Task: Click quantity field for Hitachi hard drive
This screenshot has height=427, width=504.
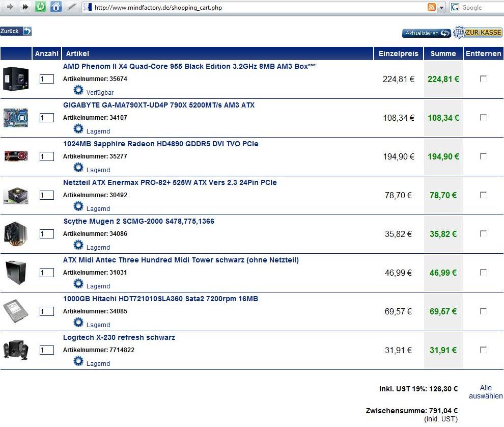Action: 47,311
